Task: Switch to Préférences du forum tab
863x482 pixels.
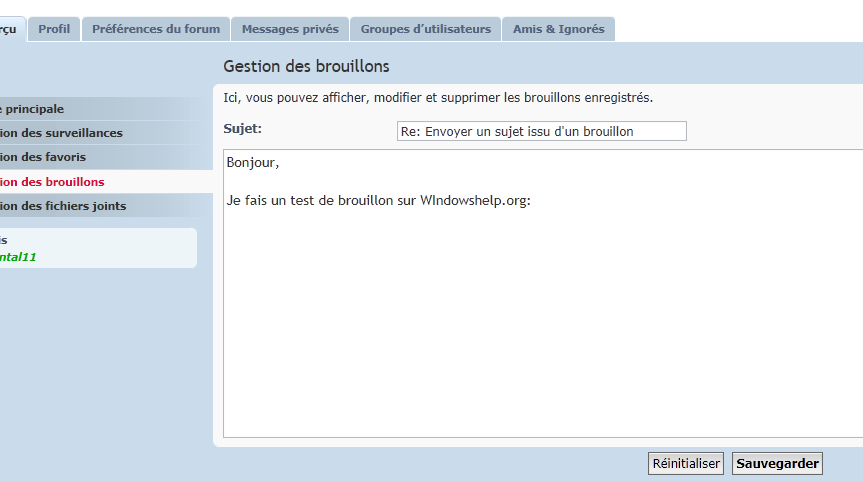Action: [x=156, y=29]
